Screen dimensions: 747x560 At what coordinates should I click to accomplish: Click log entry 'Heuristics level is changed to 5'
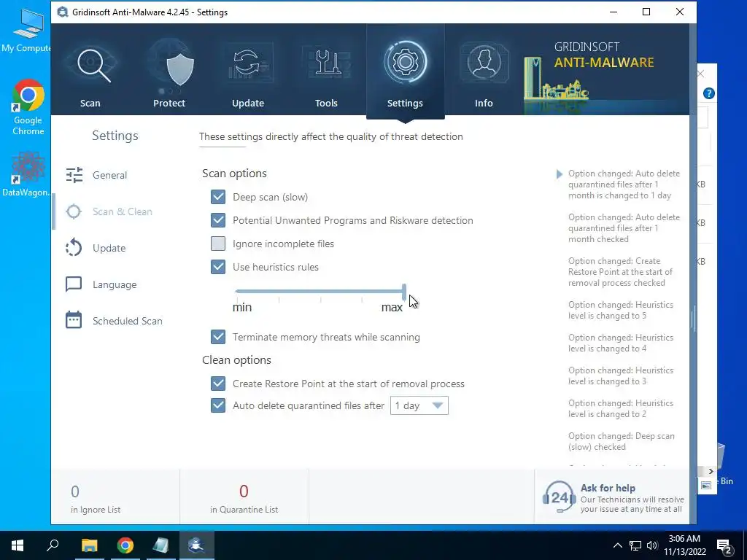point(621,310)
